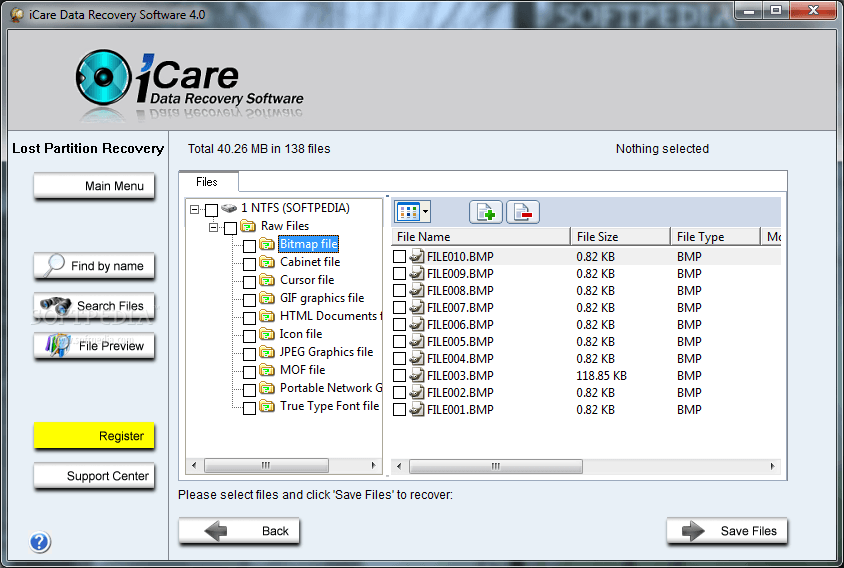
Task: Click the view mode grid icon
Action: pyautogui.click(x=408, y=212)
